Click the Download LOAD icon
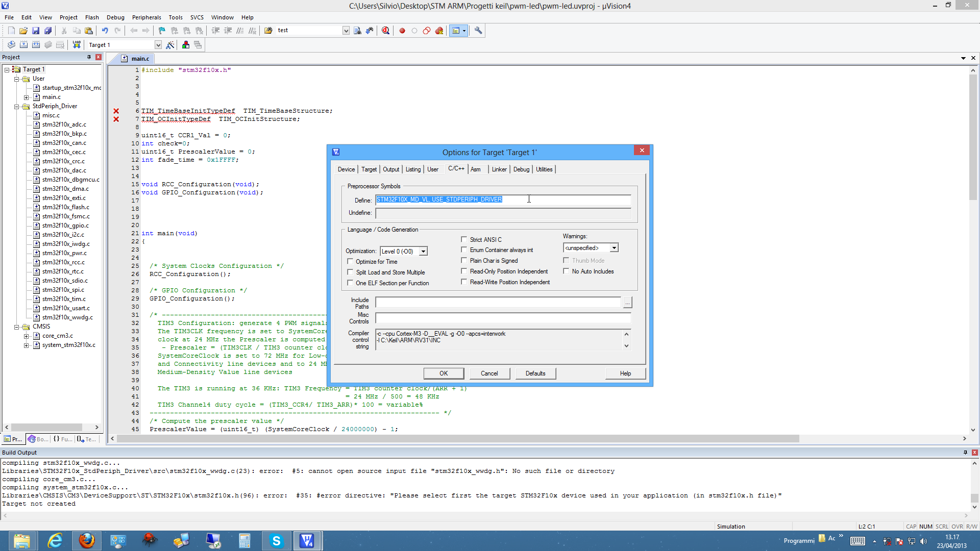980x551 pixels. point(77,45)
